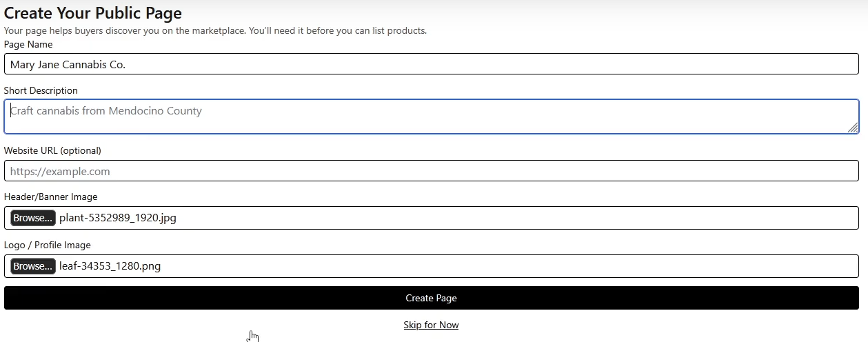This screenshot has height=342, width=868.
Task: Click the Page Name label
Action: pos(28,44)
